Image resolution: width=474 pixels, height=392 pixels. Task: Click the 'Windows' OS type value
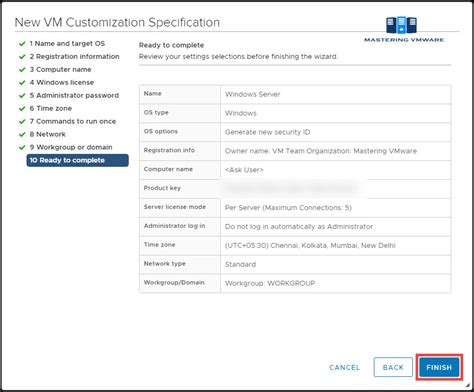[x=241, y=113]
